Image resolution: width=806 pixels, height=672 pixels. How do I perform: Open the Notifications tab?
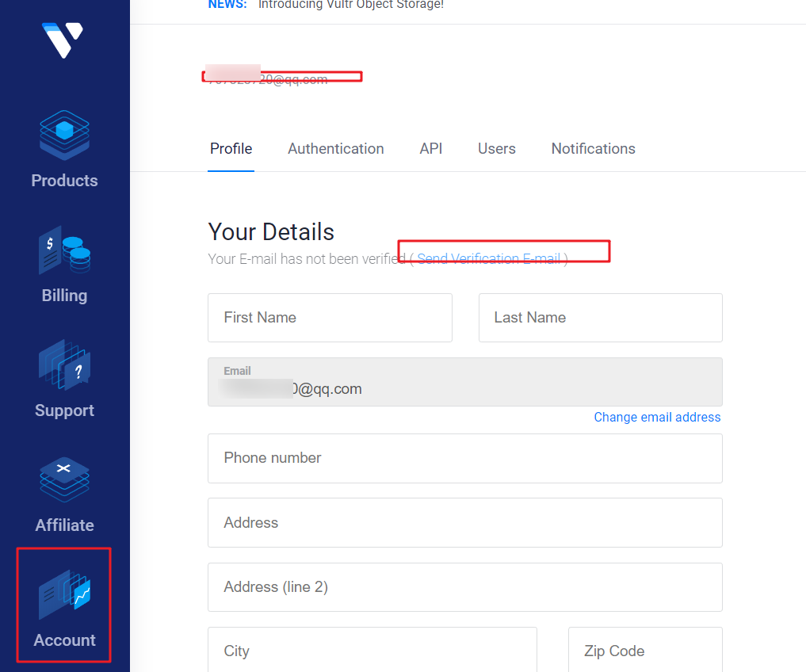pos(593,149)
